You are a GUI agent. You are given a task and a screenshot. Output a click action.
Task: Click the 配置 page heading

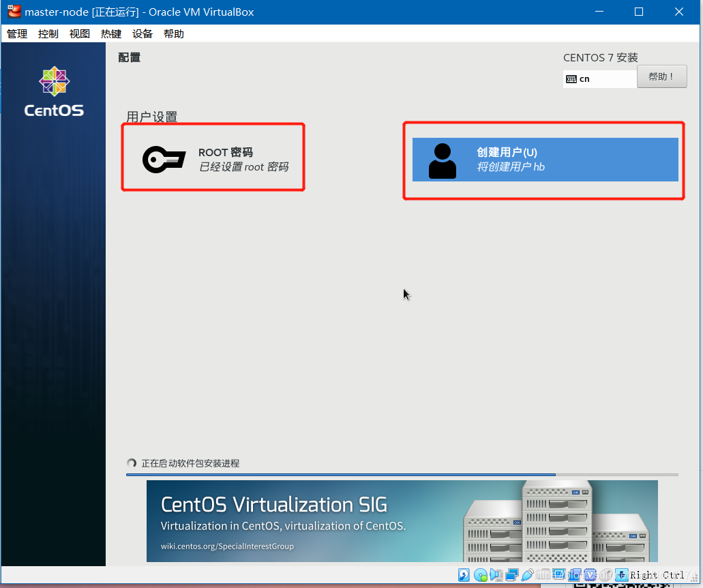129,57
